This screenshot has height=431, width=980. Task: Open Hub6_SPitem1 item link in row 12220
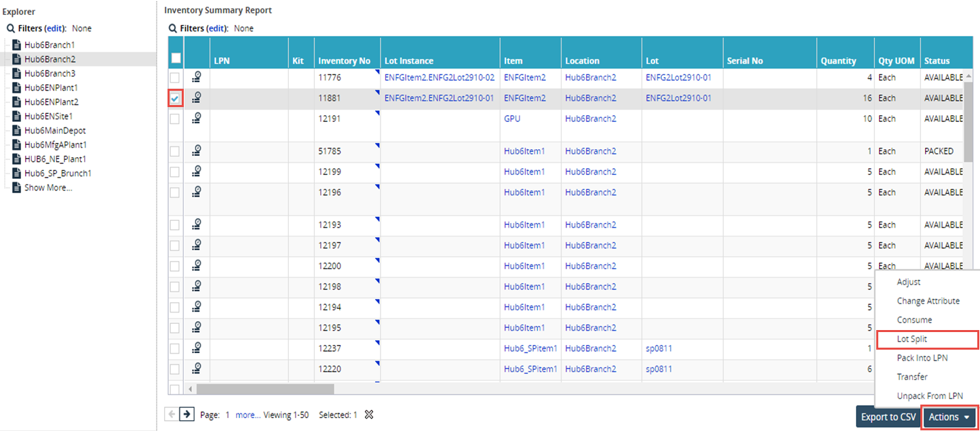[530, 369]
